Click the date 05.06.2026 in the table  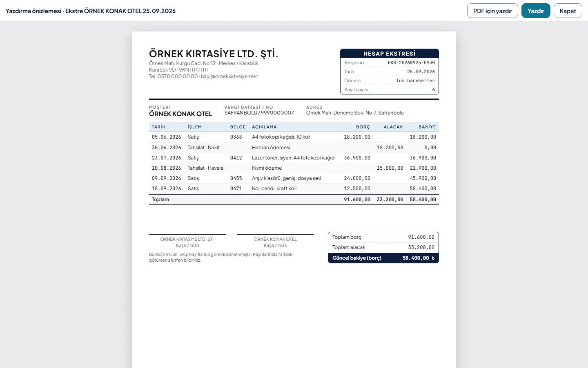[x=166, y=137]
